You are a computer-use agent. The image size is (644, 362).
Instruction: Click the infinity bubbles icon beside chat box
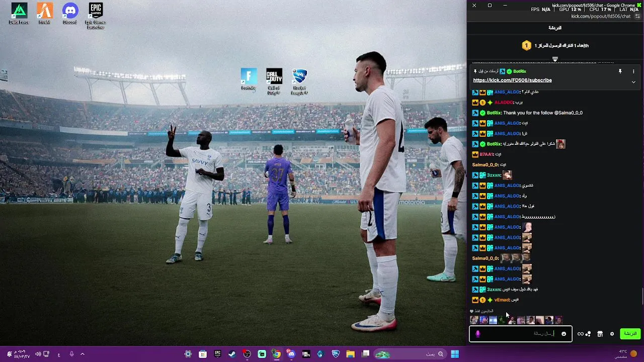(584, 334)
